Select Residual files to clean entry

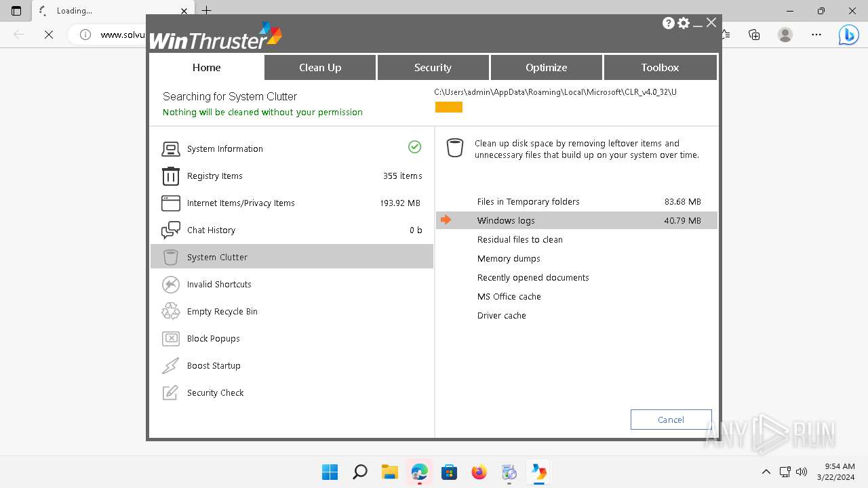(x=576, y=239)
